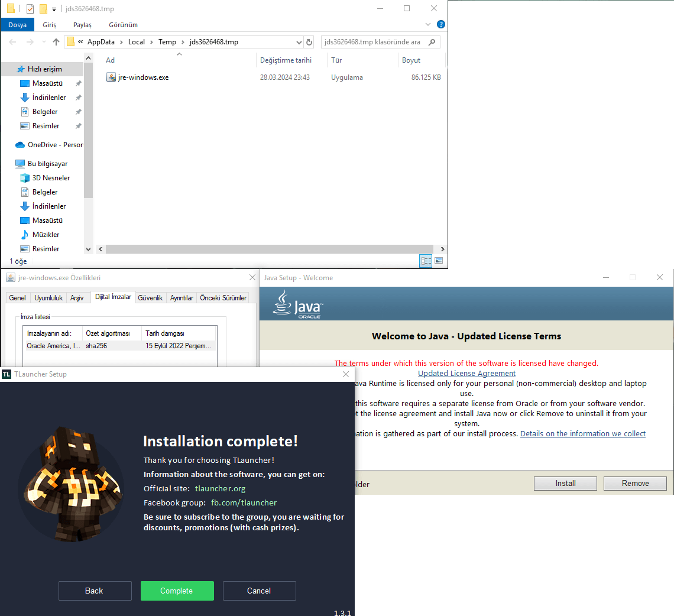The image size is (674, 616).
Task: Open the Quick Access Toolbar customize dropdown
Action: 54,9
